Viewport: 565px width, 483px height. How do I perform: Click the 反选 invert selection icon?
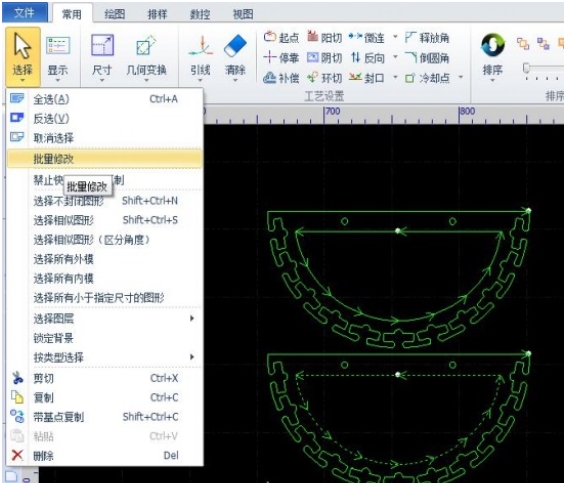coord(17,118)
